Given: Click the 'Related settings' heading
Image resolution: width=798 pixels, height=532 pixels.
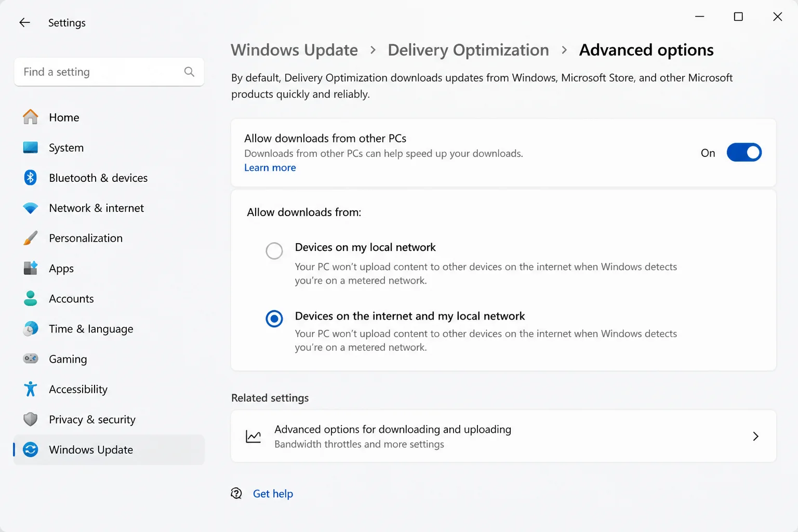Looking at the screenshot, I should (270, 398).
